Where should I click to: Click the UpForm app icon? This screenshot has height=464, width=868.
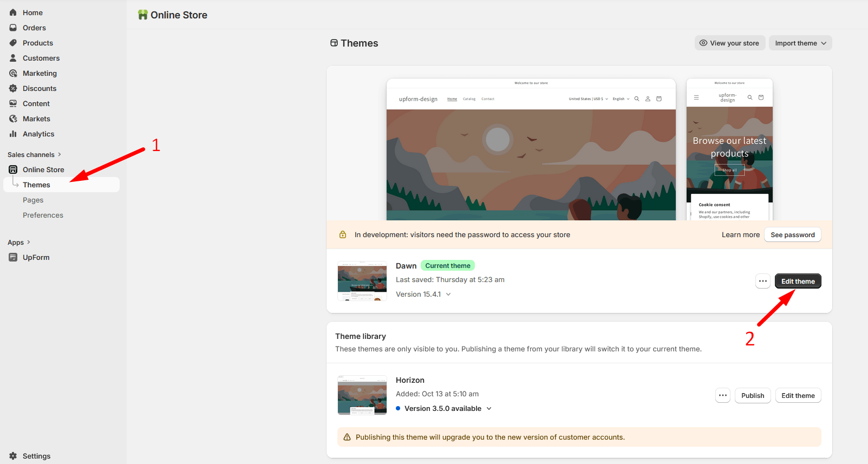tap(13, 257)
